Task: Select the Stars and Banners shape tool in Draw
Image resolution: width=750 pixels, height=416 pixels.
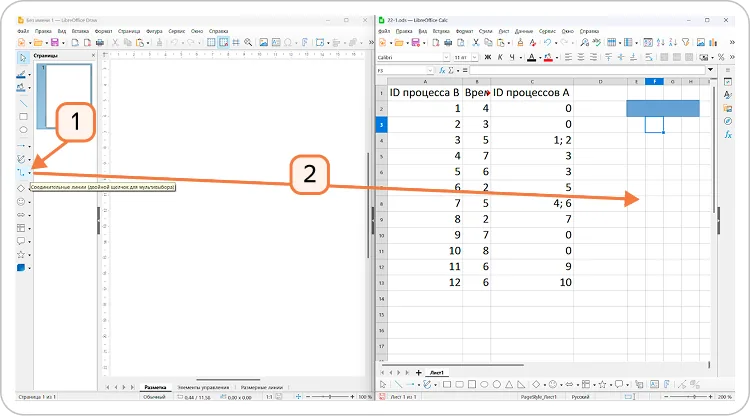Action: tap(21, 254)
